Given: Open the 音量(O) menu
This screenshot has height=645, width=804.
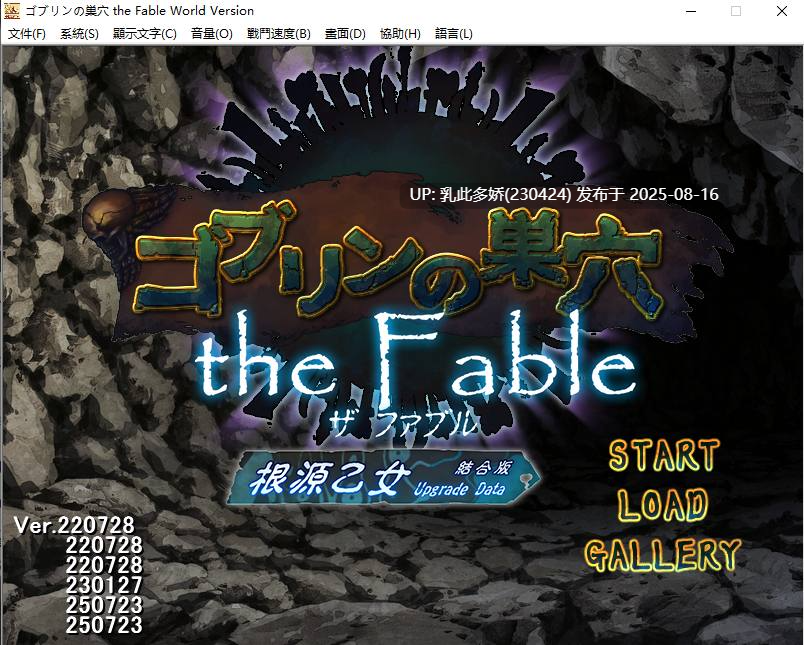Looking at the screenshot, I should tap(211, 34).
